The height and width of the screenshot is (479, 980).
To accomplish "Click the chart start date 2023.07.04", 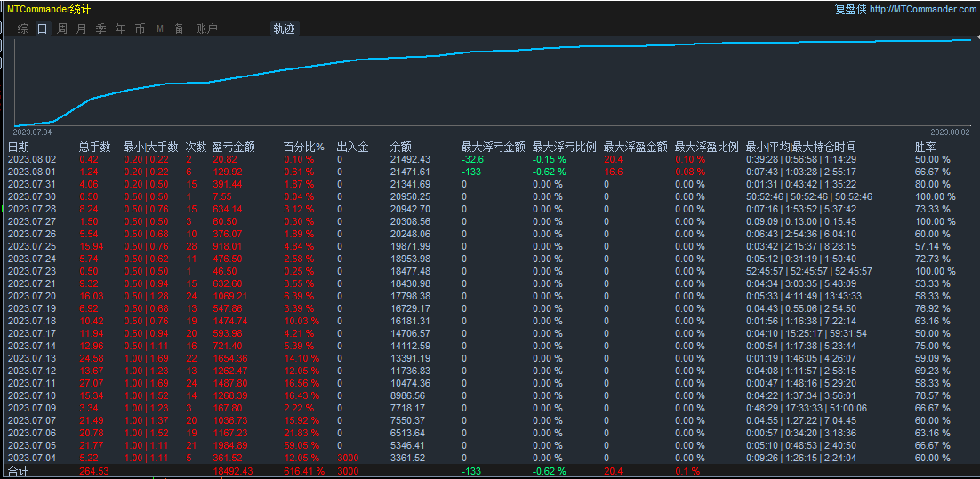I will point(33,132).
